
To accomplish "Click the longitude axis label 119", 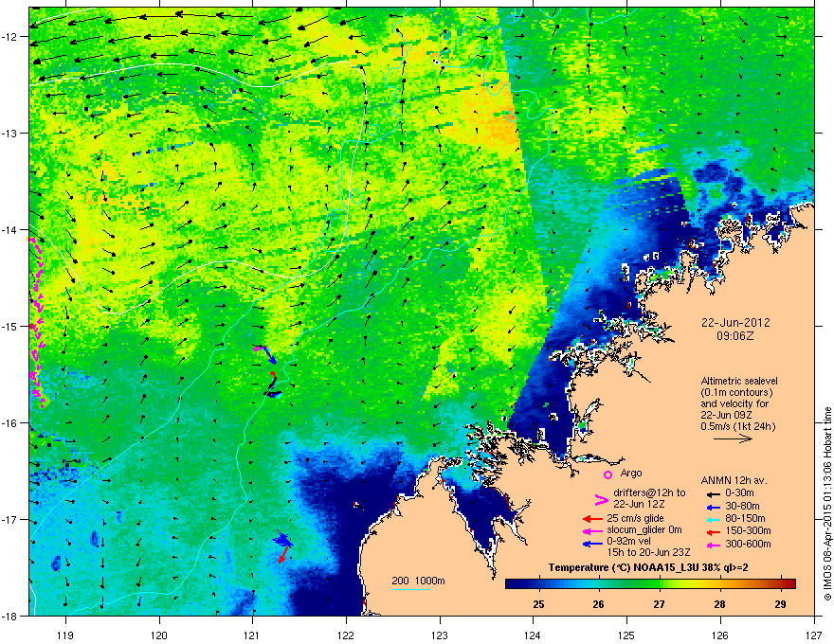I will (x=65, y=635).
